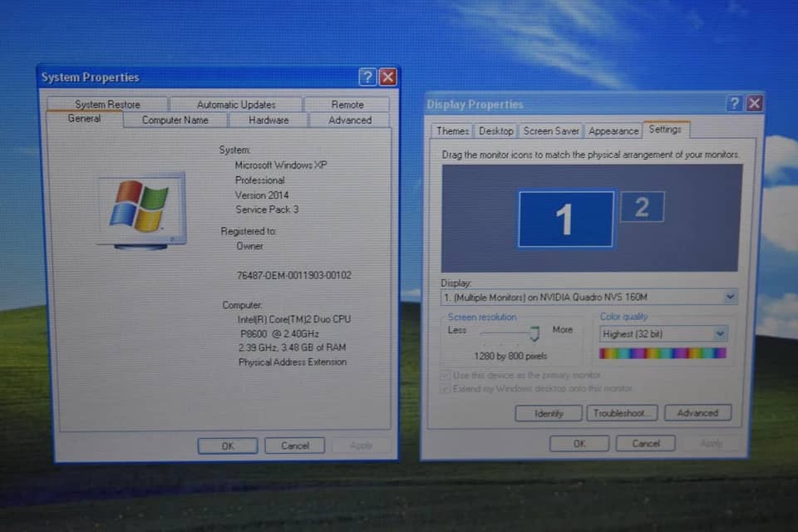Switch to the Appearance tab

613,131
